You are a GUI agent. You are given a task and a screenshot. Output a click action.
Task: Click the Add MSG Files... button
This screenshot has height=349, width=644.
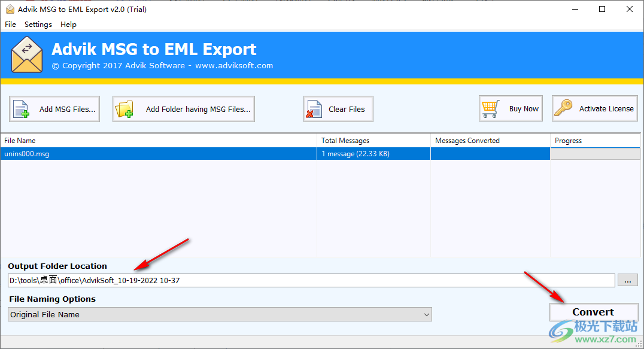[x=54, y=109]
